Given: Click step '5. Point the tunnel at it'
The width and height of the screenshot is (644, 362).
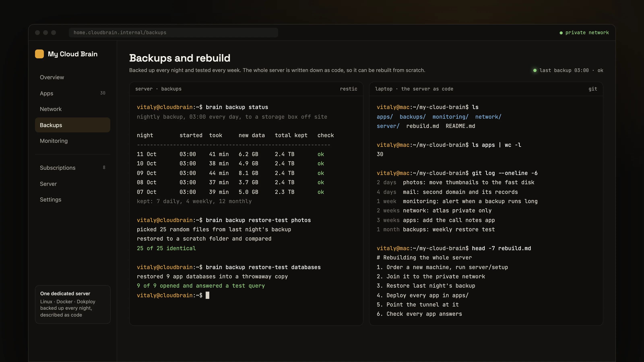Looking at the screenshot, I should pos(418,304).
